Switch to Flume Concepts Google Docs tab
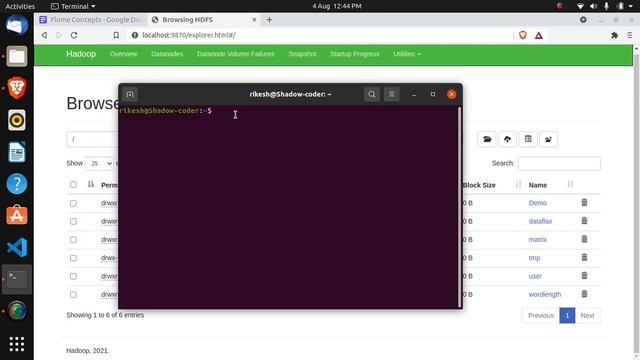Viewport: 640px width, 360px height. (91, 20)
